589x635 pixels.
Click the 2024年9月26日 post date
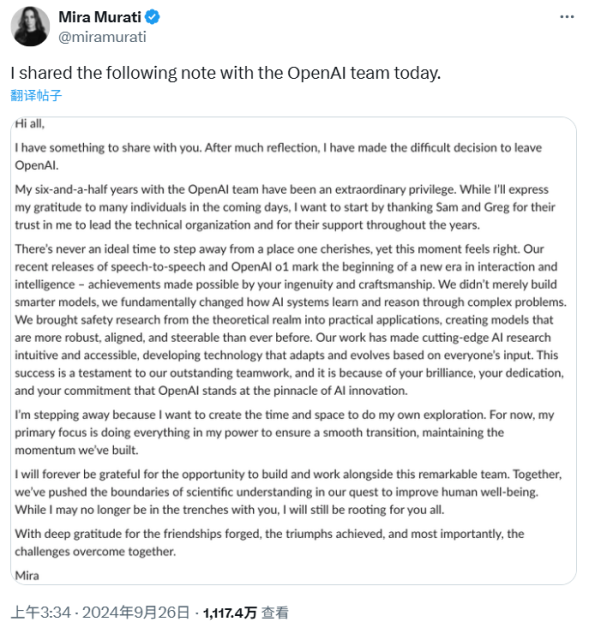point(136,612)
